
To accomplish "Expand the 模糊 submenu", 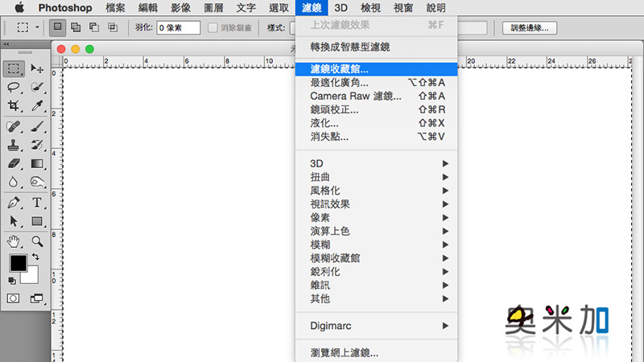I will tap(376, 245).
